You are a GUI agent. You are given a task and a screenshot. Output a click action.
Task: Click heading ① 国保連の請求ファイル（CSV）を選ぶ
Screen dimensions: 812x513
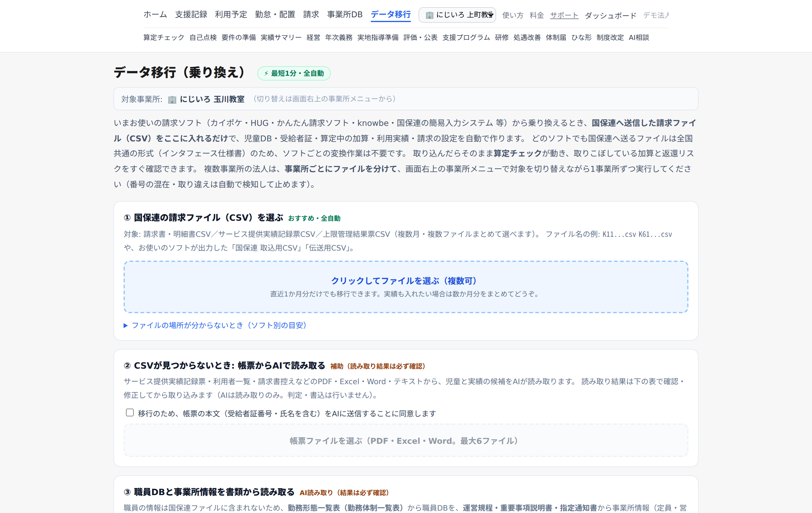(x=203, y=218)
